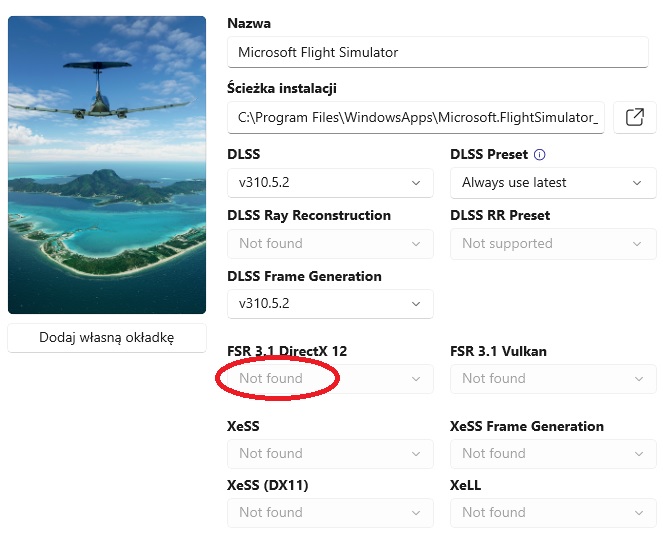Click the Ścieżka instalacji path field

pos(416,117)
